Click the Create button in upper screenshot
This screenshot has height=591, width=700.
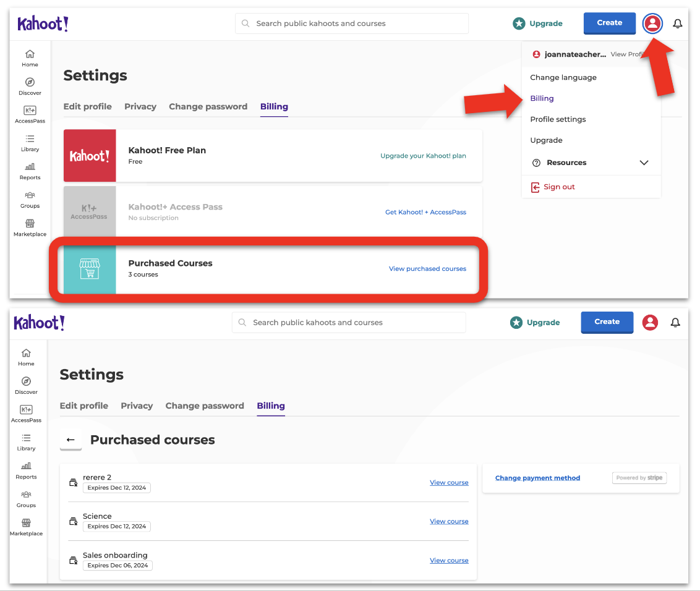click(x=609, y=23)
